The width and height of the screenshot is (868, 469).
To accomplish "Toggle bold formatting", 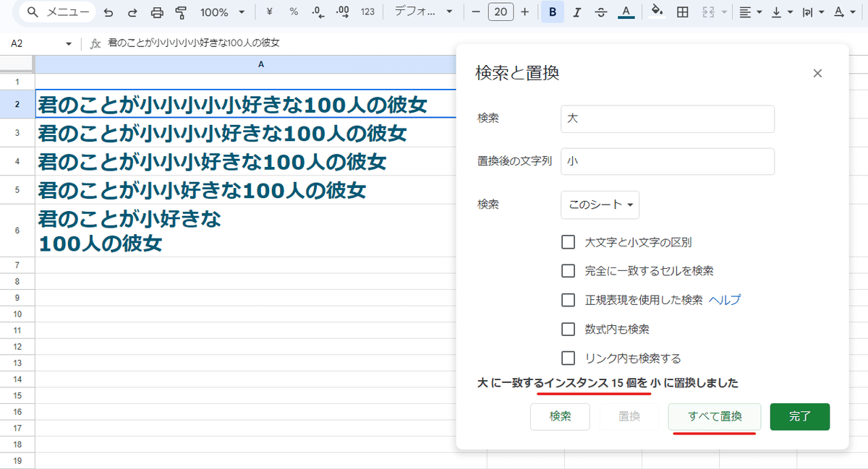I will point(553,12).
